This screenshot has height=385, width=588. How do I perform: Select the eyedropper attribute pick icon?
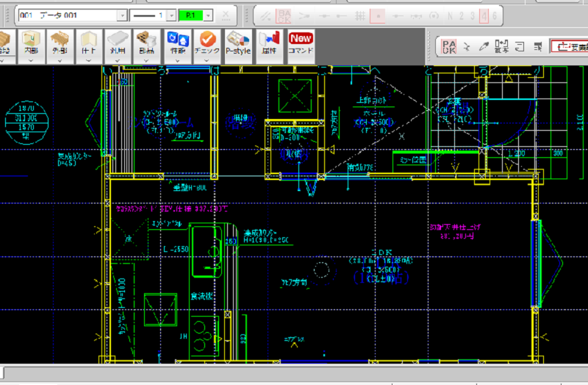click(484, 46)
